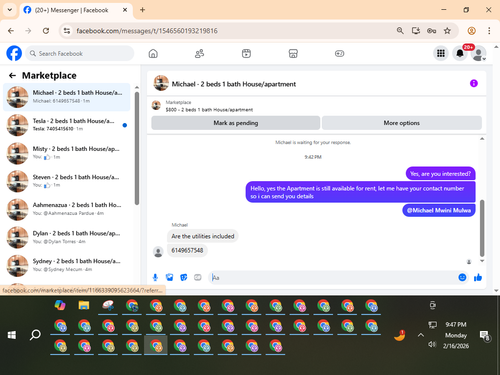Click the 'Yes, are you interested?' message
This screenshot has width=500, height=375.
440,174
